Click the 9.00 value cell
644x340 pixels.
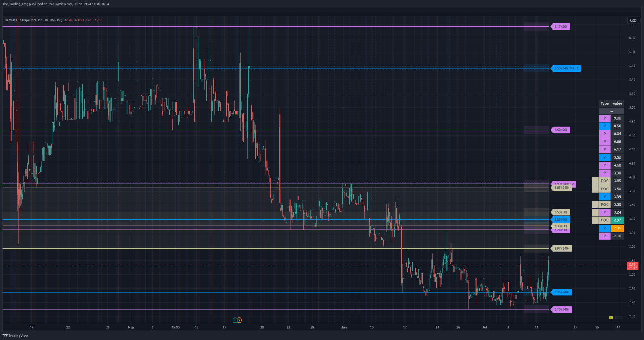[617, 118]
